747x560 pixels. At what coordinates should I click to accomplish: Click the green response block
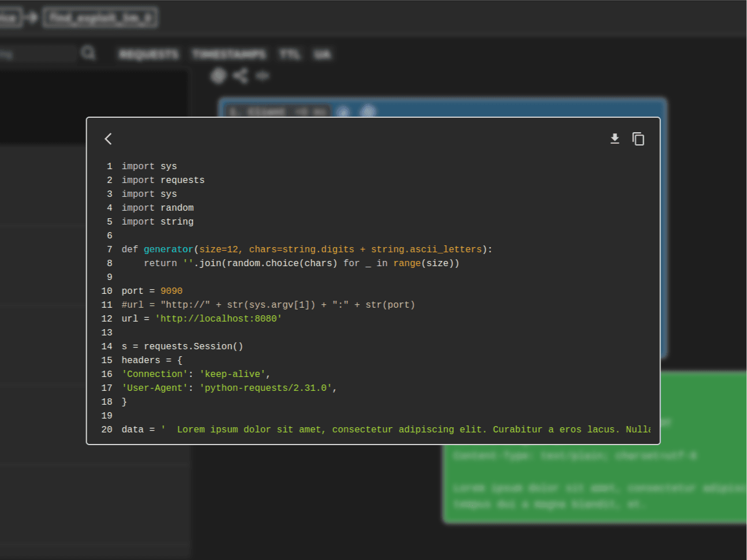coord(595,485)
